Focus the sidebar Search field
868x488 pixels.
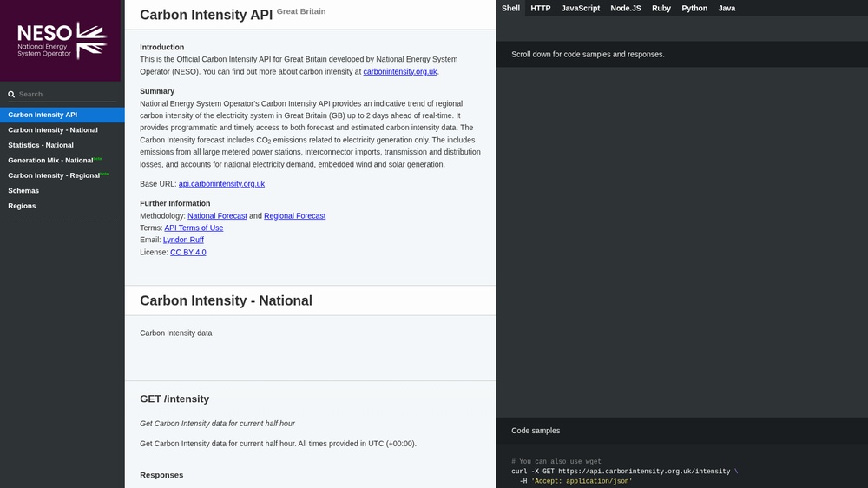point(62,94)
